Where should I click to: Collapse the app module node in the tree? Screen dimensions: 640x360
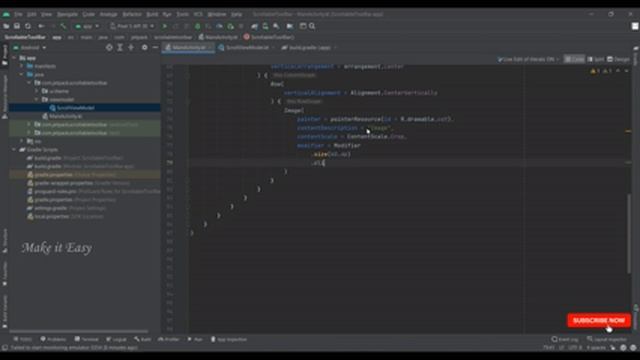tap(15, 58)
